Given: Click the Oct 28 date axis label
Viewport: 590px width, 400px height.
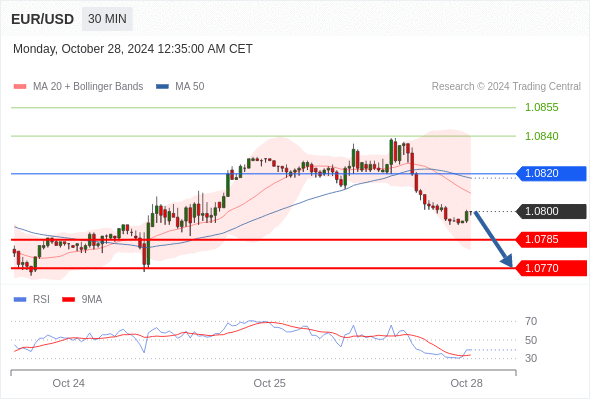Looking at the screenshot, I should tap(466, 383).
